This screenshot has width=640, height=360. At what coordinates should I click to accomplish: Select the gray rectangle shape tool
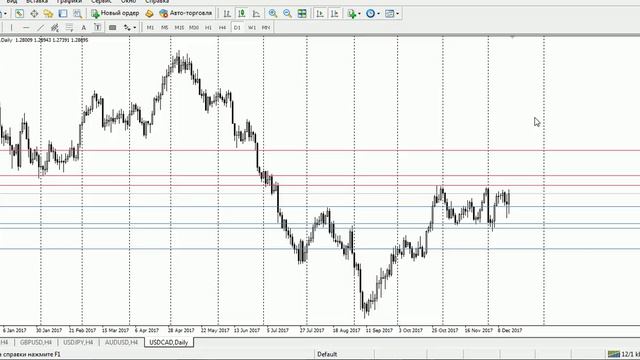pos(113,27)
